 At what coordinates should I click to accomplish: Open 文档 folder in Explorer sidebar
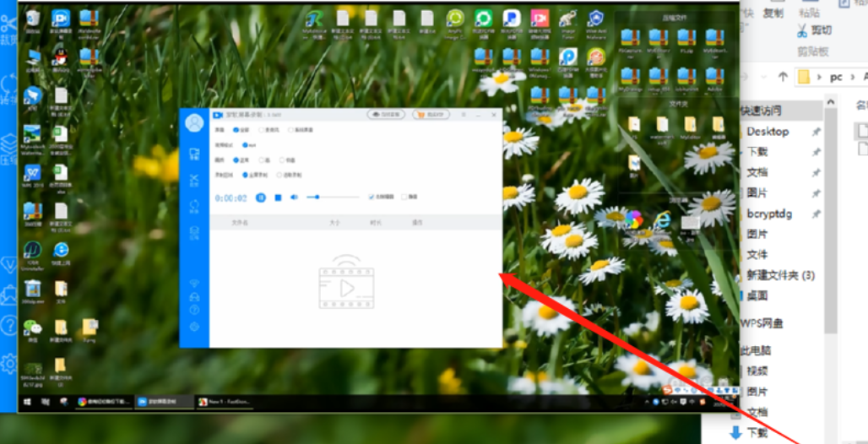(757, 172)
